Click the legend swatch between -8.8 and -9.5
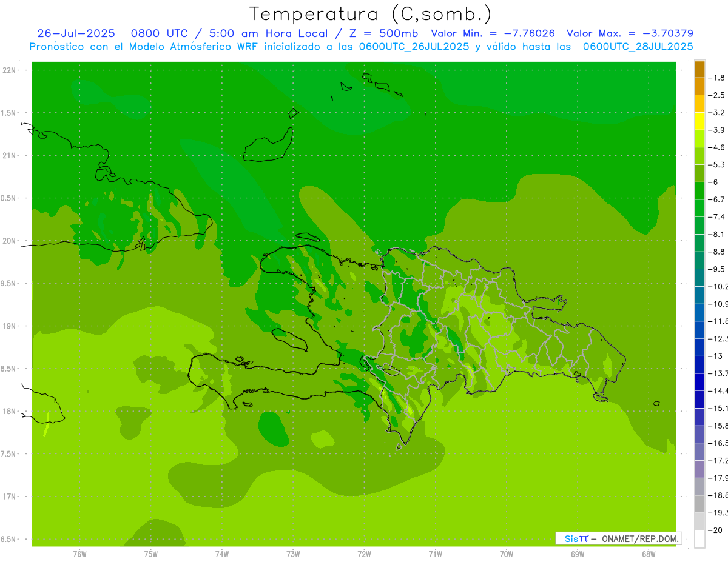The height and width of the screenshot is (562, 728). coord(699,260)
